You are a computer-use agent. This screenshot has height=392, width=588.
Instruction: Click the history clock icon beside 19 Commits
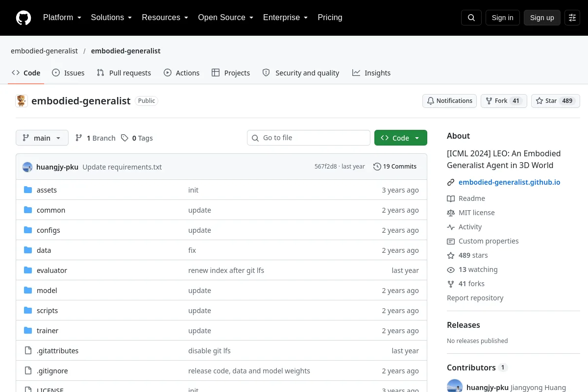377,167
